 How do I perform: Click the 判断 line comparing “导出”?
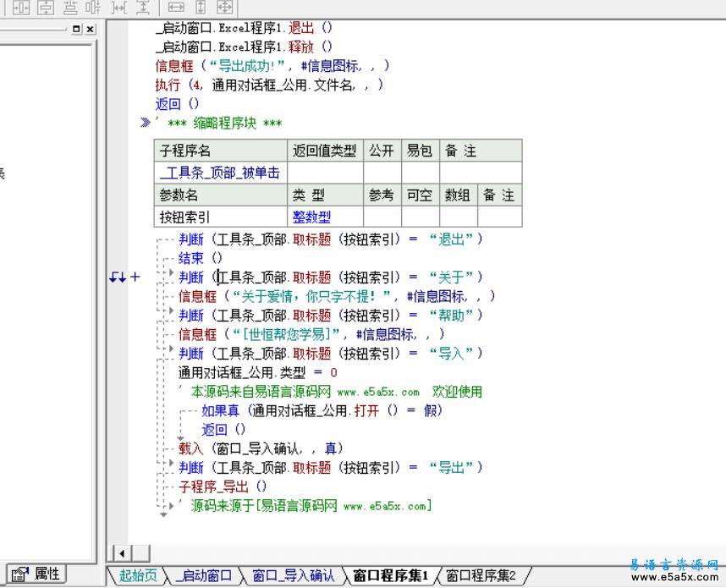click(x=331, y=467)
